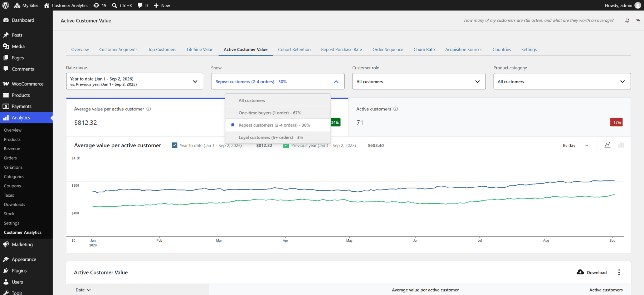Open the Cohort Retention tab
Image resolution: width=644 pixels, height=295 pixels.
tap(294, 50)
